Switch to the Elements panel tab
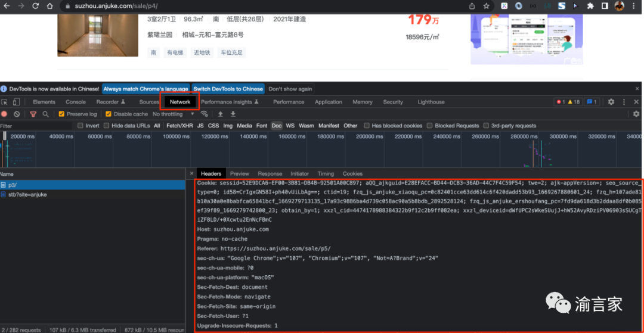644x333 pixels. tap(44, 102)
